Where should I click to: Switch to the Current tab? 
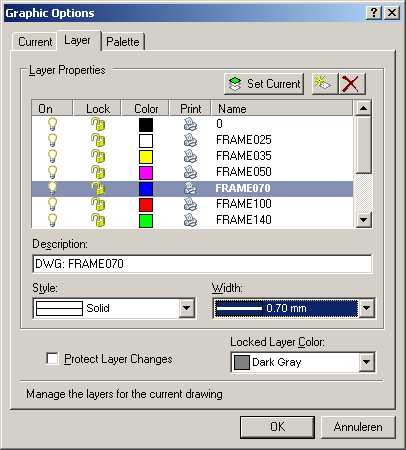pyautogui.click(x=35, y=42)
